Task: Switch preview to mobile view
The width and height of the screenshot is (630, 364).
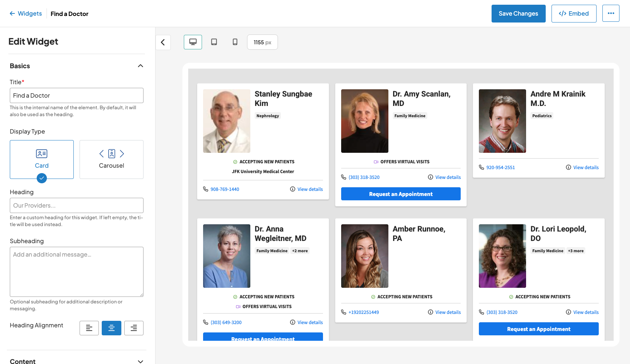Action: pyautogui.click(x=235, y=42)
